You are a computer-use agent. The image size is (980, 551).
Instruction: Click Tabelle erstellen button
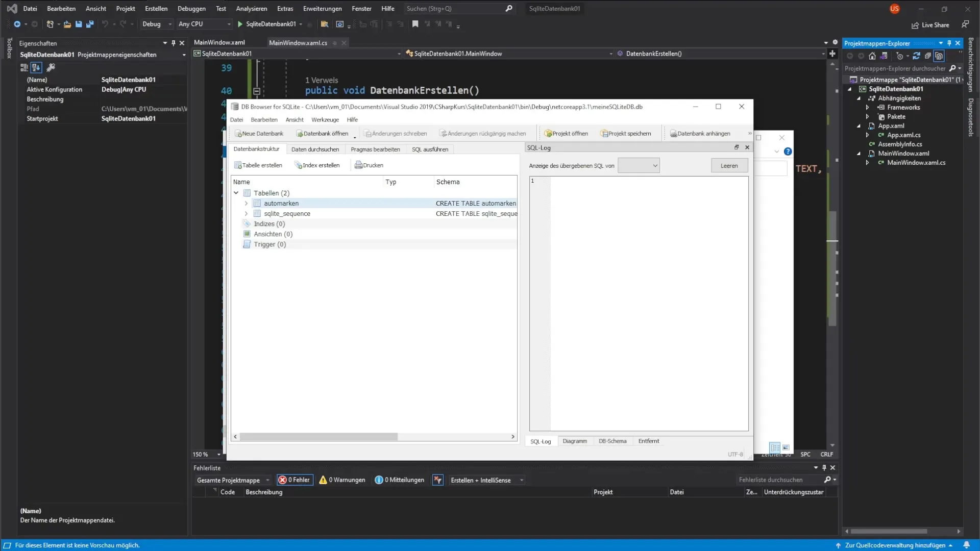(x=258, y=165)
